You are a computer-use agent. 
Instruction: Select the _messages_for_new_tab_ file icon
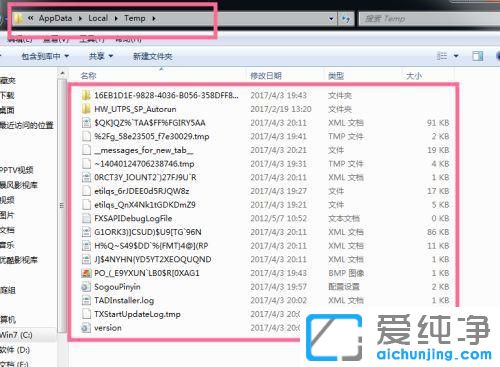click(x=86, y=150)
